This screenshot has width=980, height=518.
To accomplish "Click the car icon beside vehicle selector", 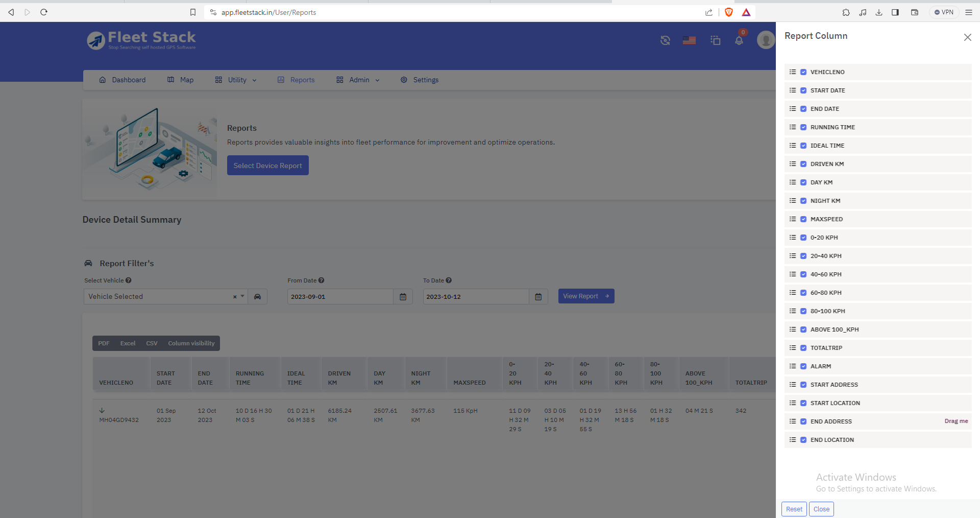I will click(257, 297).
